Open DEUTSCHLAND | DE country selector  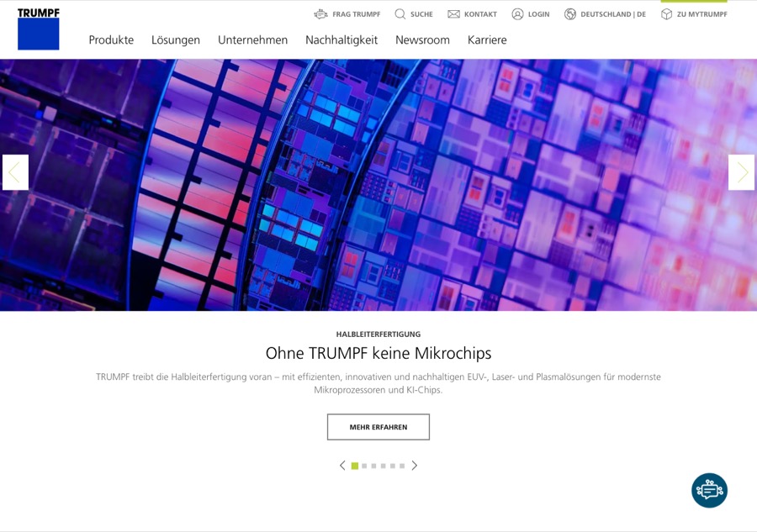pos(613,14)
